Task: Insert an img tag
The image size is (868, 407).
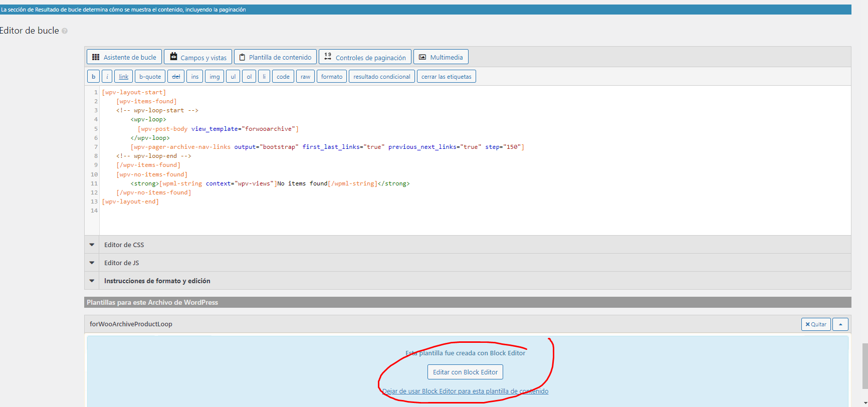Action: (x=214, y=76)
